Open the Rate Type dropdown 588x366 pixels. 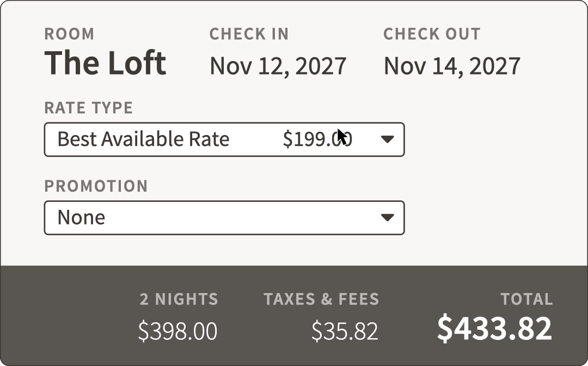224,139
